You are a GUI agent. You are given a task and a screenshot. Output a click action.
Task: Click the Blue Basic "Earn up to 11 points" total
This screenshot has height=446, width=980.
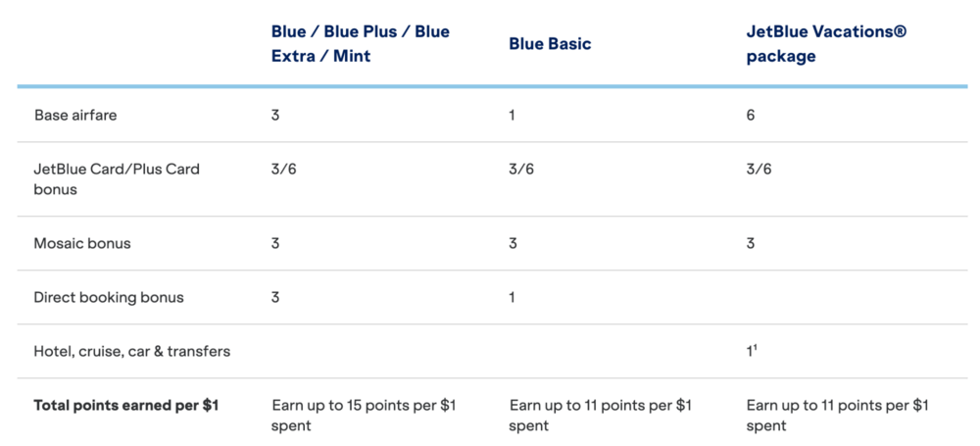coord(601,415)
